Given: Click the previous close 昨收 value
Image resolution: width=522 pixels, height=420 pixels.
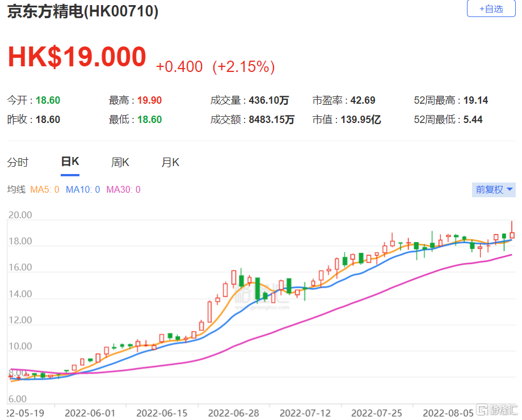Looking at the screenshot, I should click(x=48, y=120).
